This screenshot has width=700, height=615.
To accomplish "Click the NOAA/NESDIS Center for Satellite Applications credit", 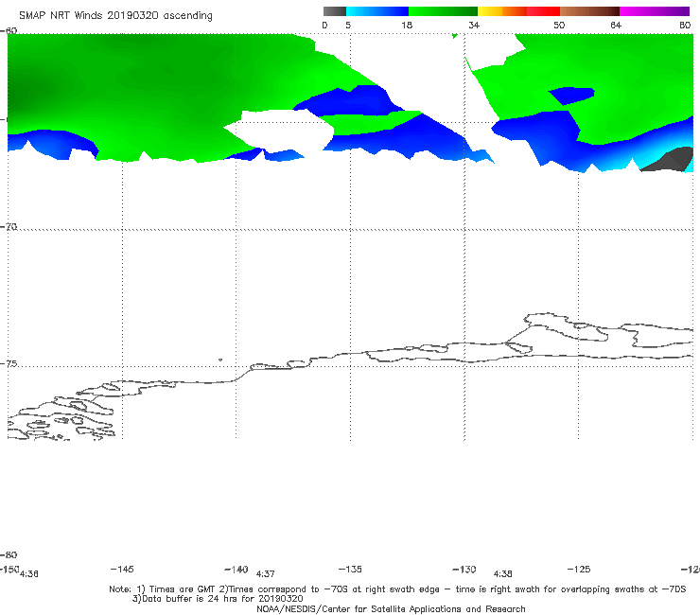I will click(391, 609).
